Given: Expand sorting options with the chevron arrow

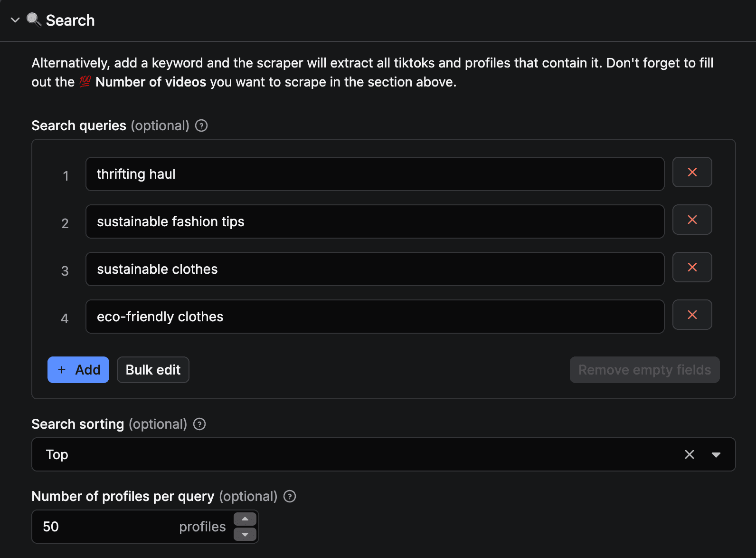Looking at the screenshot, I should tap(717, 454).
